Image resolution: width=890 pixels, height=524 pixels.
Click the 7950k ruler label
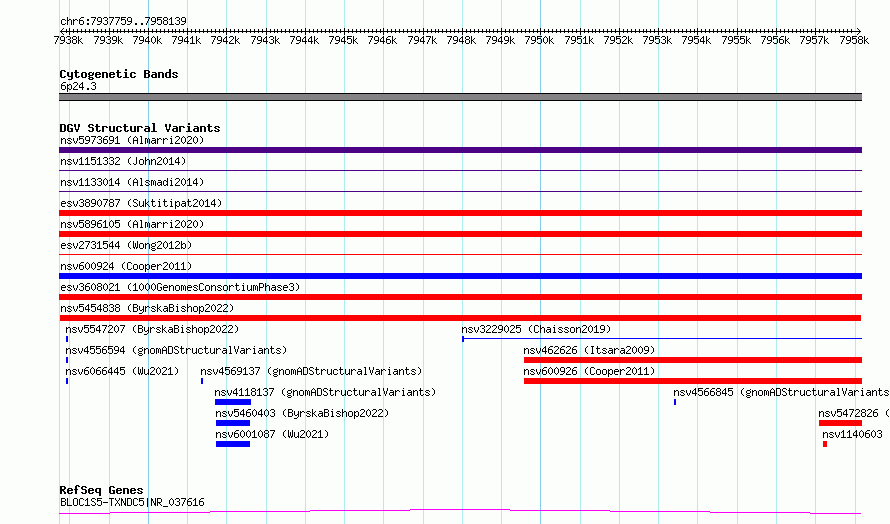tap(539, 40)
